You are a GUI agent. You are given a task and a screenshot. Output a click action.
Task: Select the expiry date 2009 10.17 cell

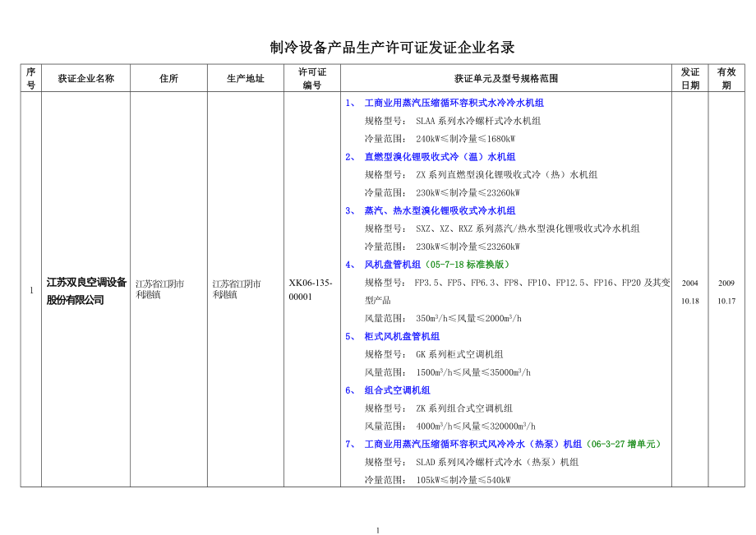[x=726, y=292]
